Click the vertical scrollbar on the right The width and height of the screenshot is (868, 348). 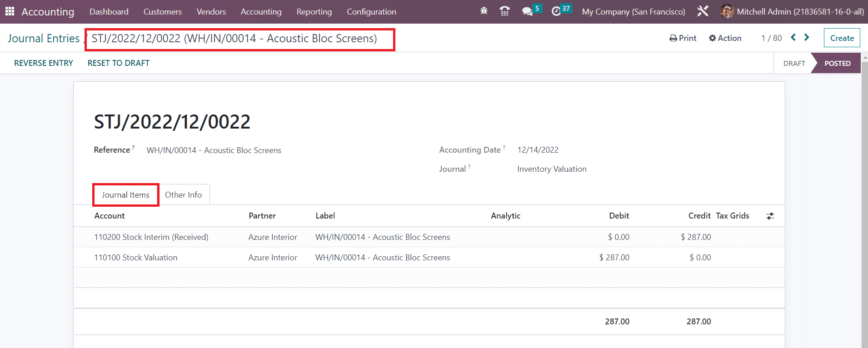tap(864, 204)
